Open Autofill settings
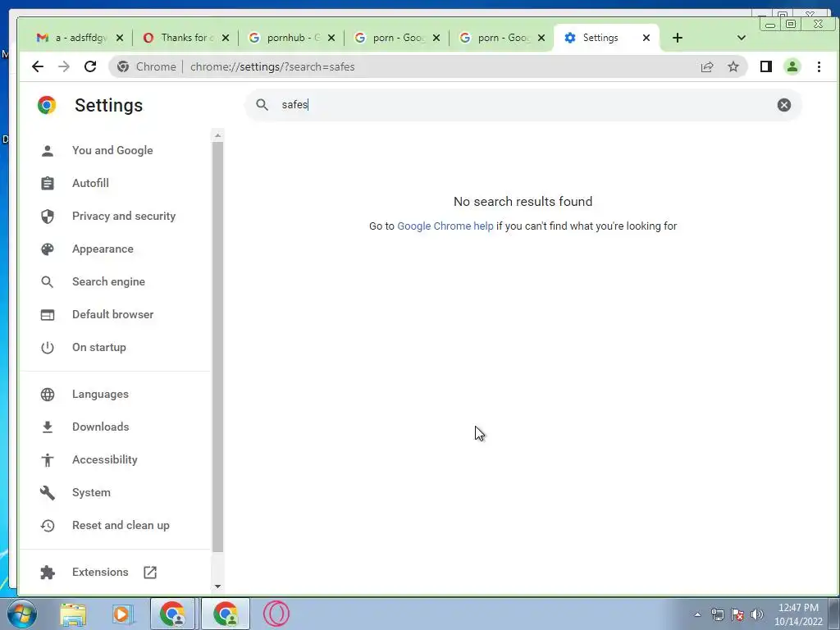The height and width of the screenshot is (630, 840). coord(90,183)
